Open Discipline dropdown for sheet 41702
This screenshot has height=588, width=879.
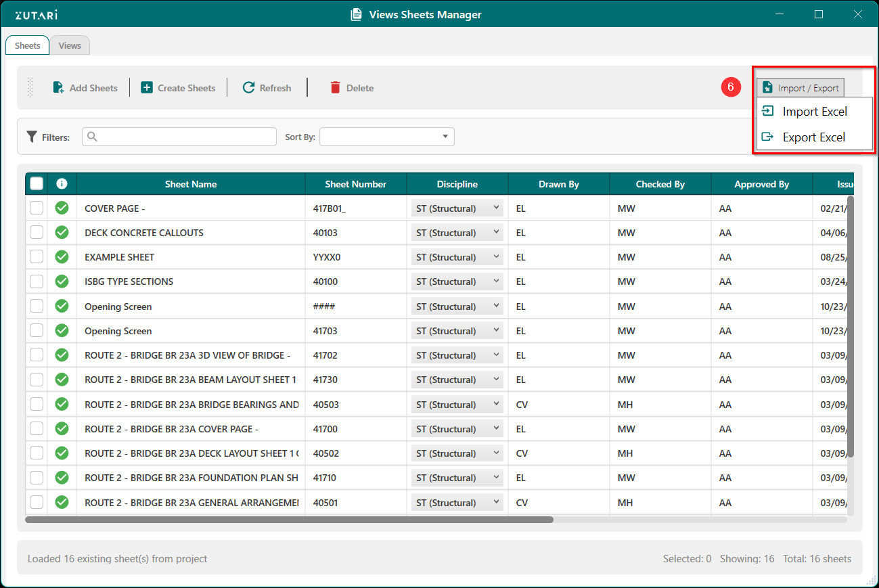[x=457, y=355]
